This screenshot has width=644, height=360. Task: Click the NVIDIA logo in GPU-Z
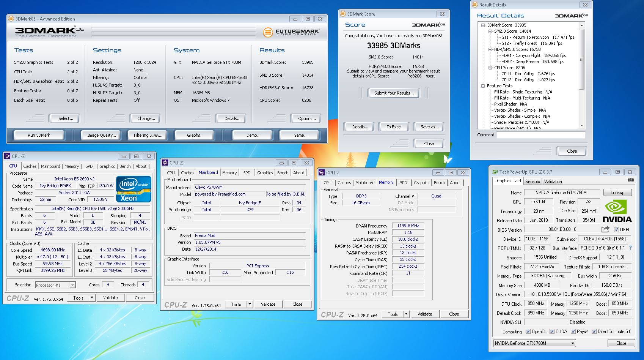pyautogui.click(x=617, y=212)
